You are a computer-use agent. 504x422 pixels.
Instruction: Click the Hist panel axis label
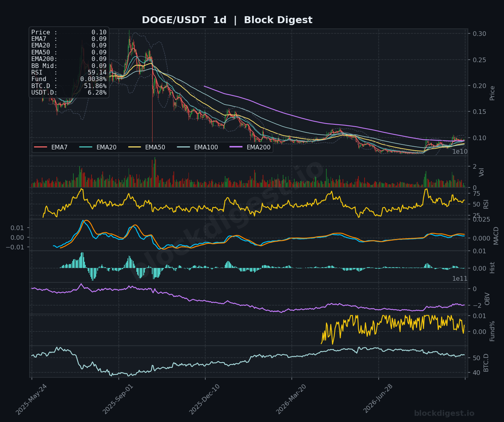tap(492, 267)
